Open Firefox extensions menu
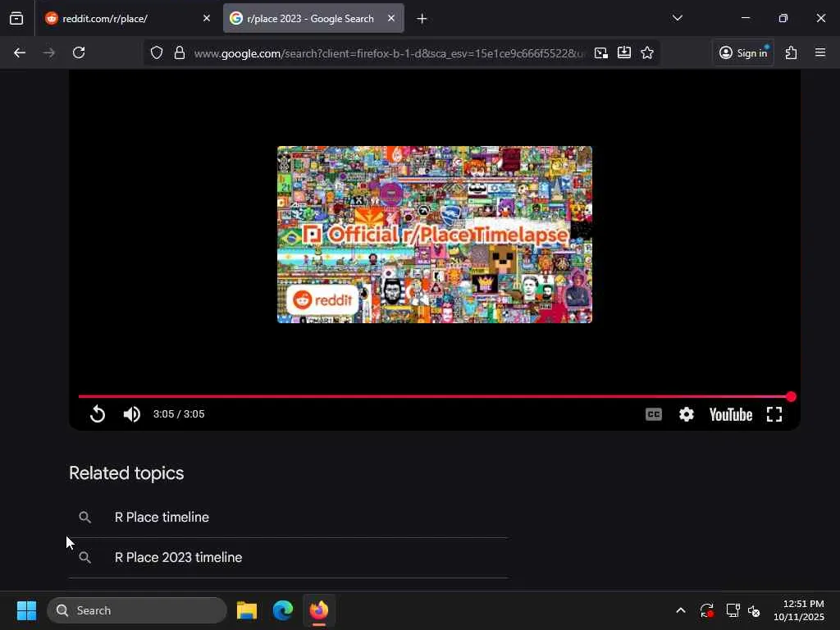Viewport: 840px width, 630px height. (792, 52)
